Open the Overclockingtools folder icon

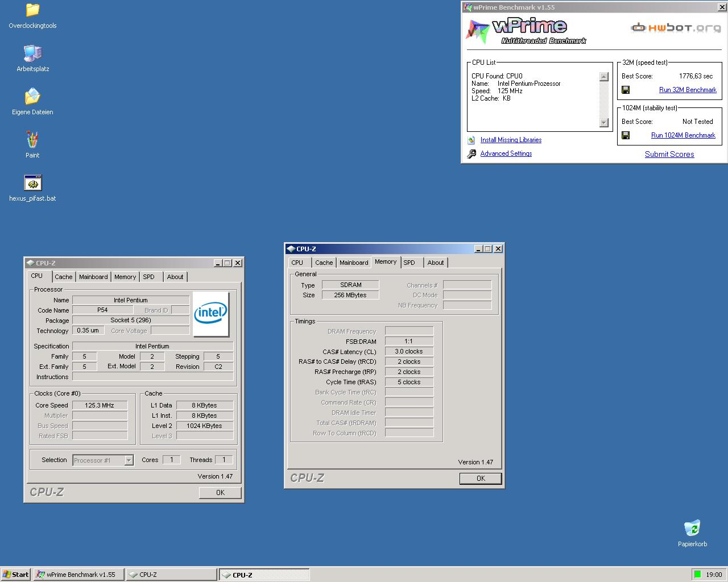32,10
